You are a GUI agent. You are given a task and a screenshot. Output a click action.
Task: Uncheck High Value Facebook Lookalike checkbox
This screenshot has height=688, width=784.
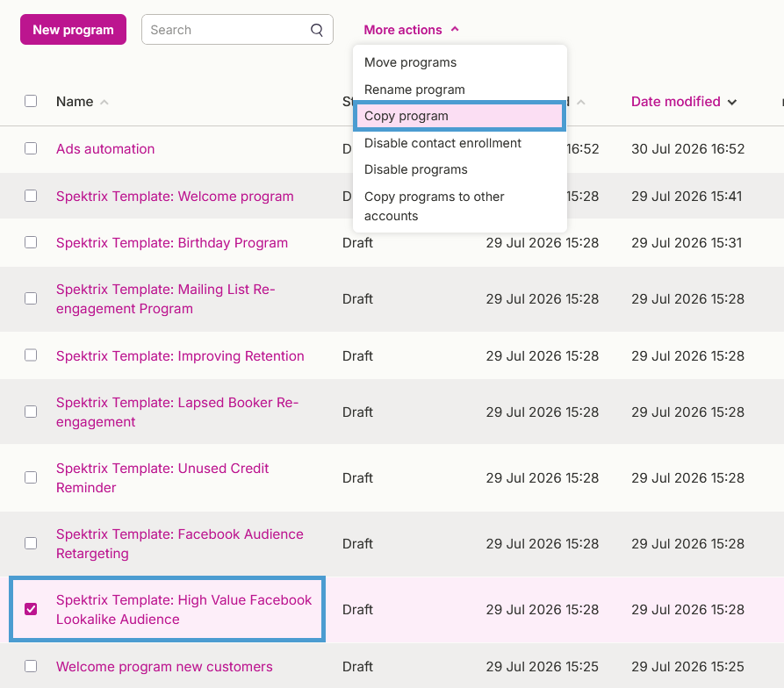coord(31,609)
